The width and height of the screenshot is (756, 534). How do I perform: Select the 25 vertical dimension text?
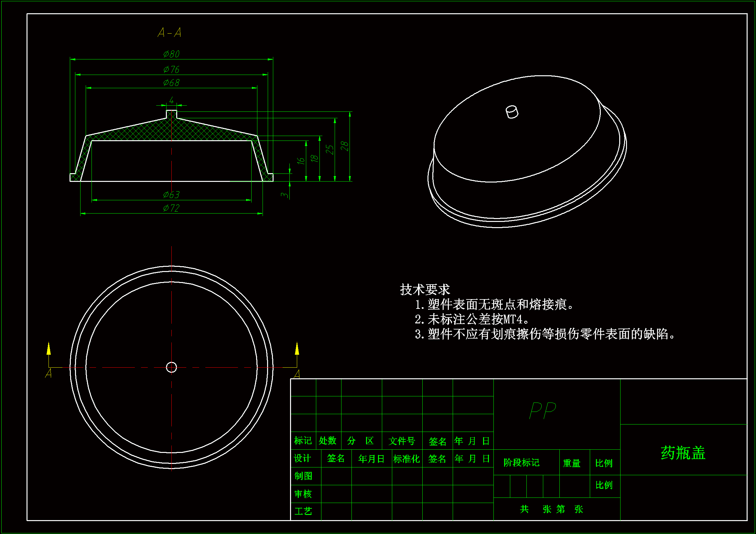329,149
